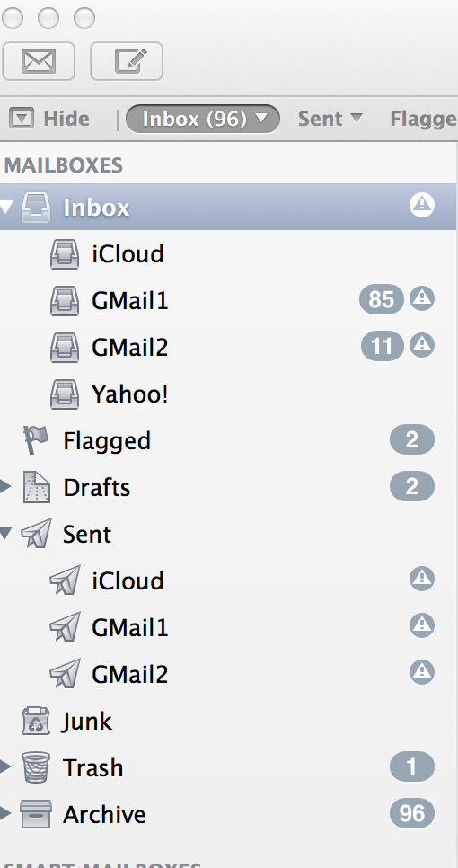
Task: Collapse the Inbox disclosure triangle
Action: 5,208
